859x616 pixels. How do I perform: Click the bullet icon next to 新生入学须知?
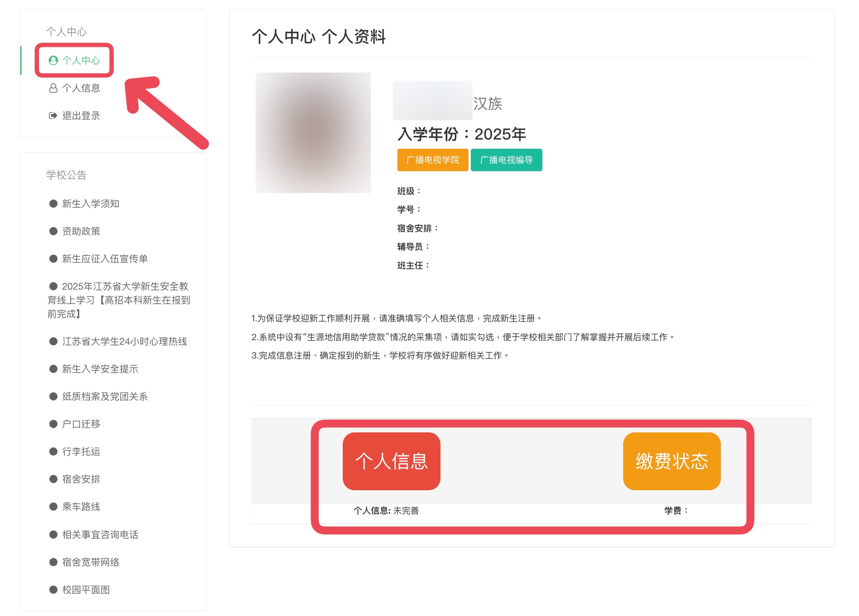[x=53, y=204]
